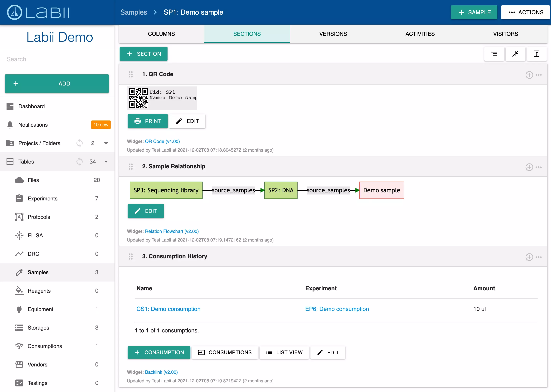Collapse all sections using the condensed-lines icon
Viewport: 551px width, 392px height.
tap(494, 54)
